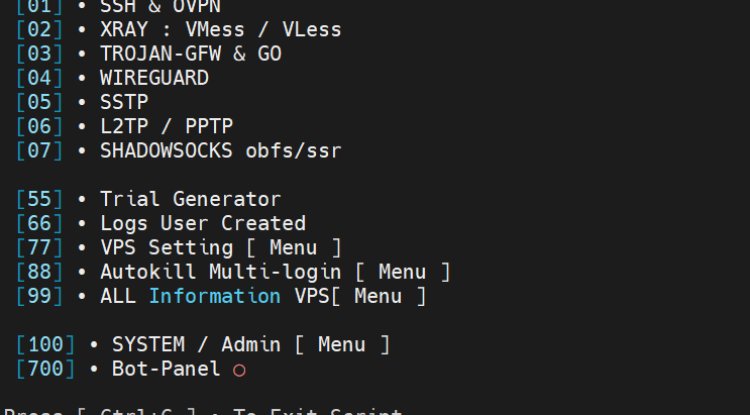The width and height of the screenshot is (750, 415).
Task: Choose the XRAY : VMess / VLess option
Action: click(x=220, y=30)
